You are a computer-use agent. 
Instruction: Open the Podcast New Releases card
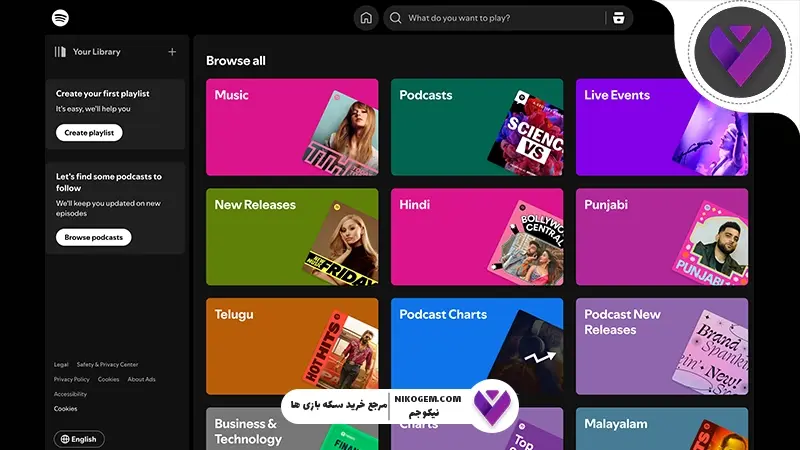pos(662,346)
